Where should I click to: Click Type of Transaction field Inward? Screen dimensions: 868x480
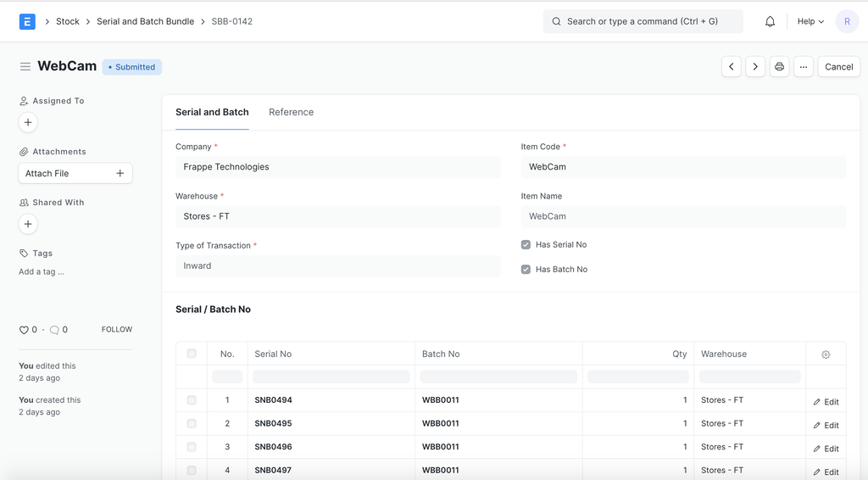click(x=338, y=265)
